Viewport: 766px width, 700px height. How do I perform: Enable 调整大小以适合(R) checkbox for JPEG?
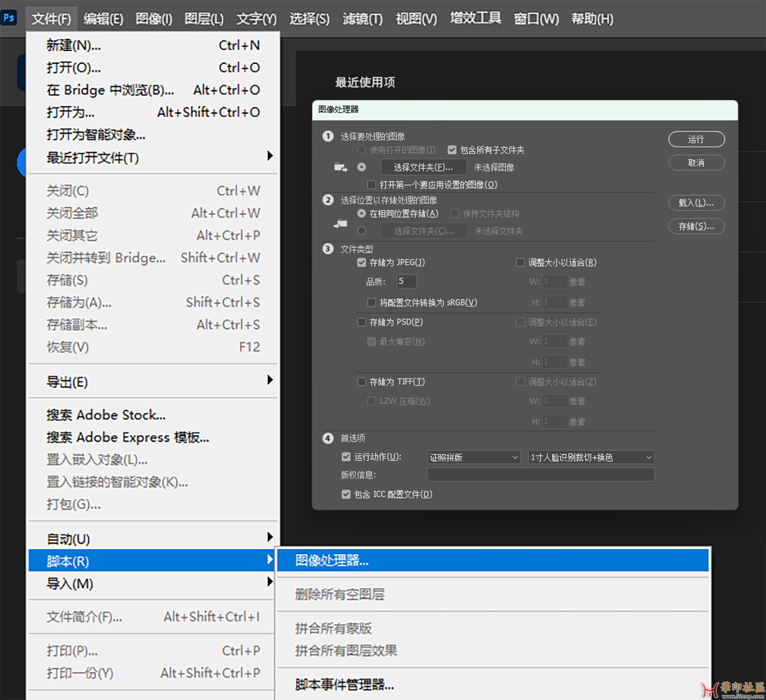coord(520,263)
